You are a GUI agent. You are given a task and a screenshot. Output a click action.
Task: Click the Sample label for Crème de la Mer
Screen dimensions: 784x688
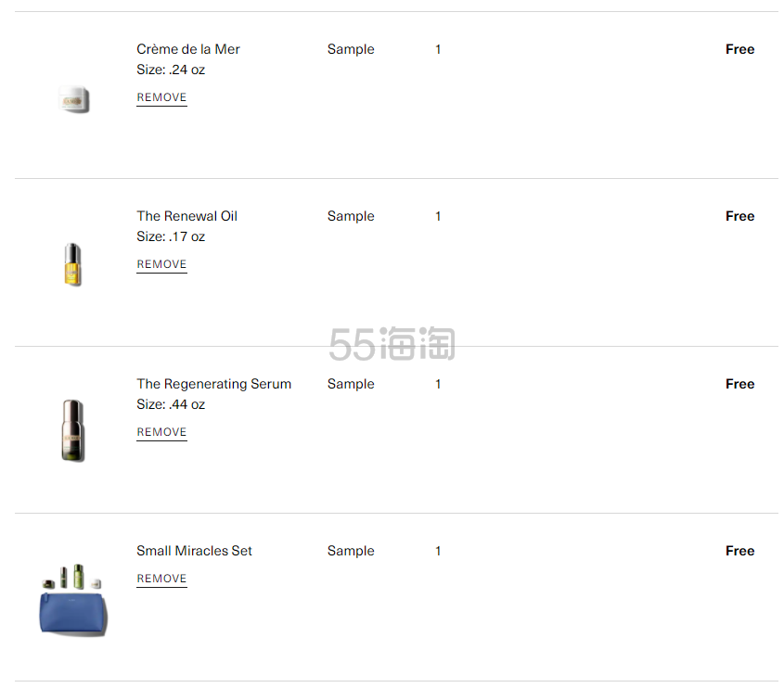[351, 49]
